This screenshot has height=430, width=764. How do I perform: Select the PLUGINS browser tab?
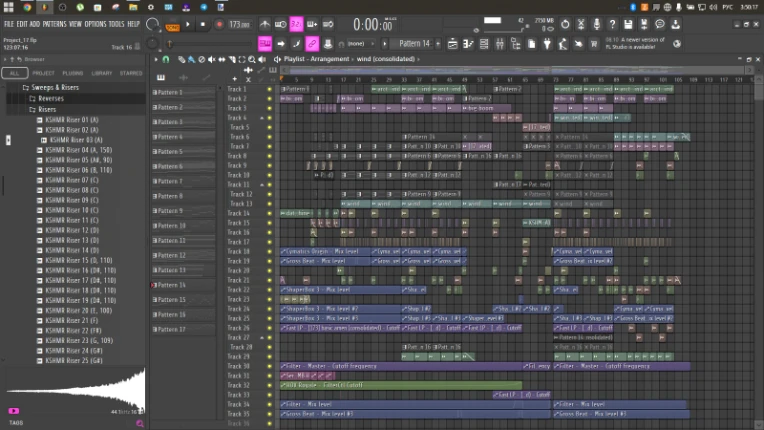click(x=73, y=73)
